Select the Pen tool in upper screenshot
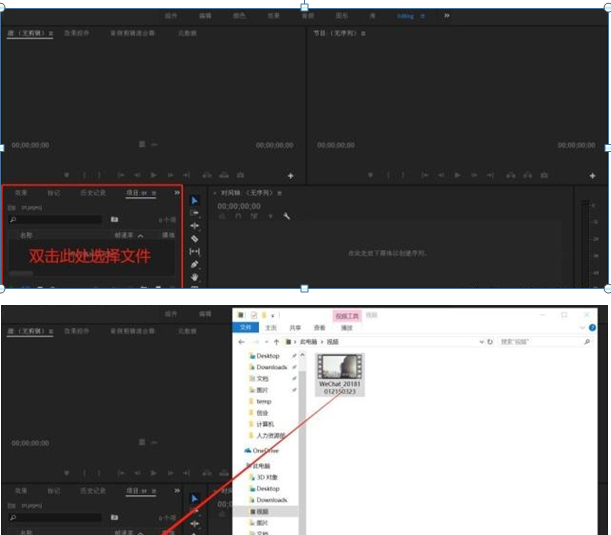The width and height of the screenshot is (611, 535). click(194, 265)
